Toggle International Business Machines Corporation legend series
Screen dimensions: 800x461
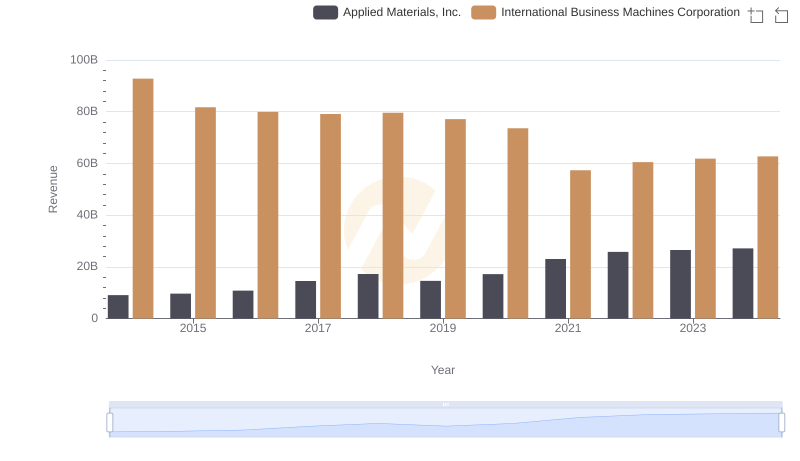605,12
